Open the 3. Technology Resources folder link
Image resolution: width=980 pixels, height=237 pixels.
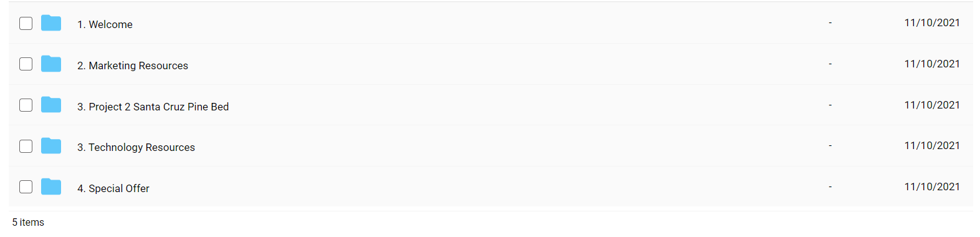(136, 147)
